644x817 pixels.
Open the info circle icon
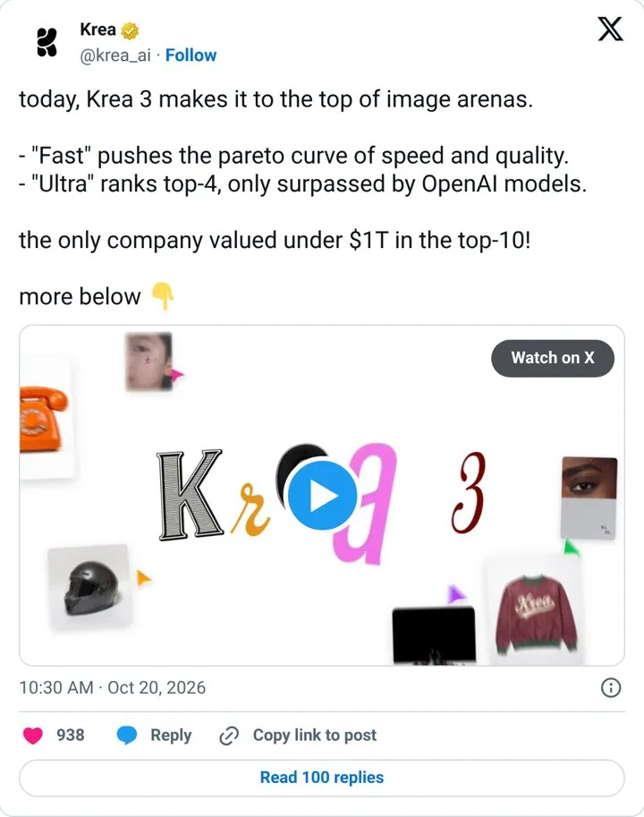pyautogui.click(x=611, y=688)
